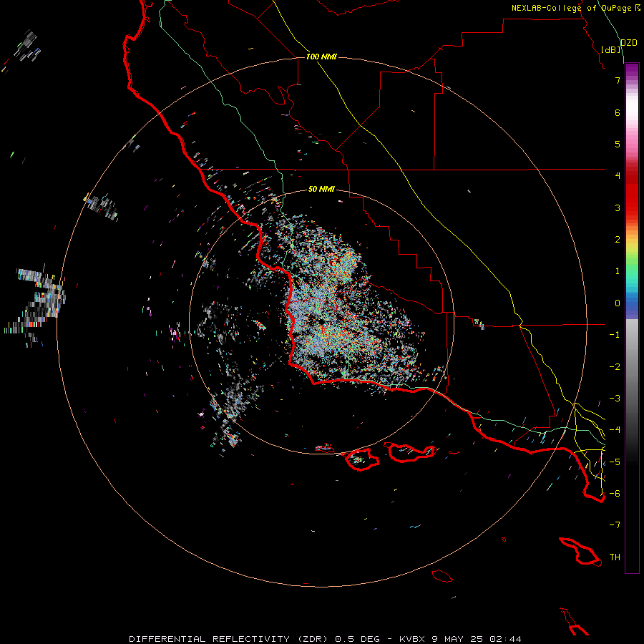Click the 9 MAY 25 date in caption
Viewport: 644px width, 644px height.
click(x=458, y=639)
